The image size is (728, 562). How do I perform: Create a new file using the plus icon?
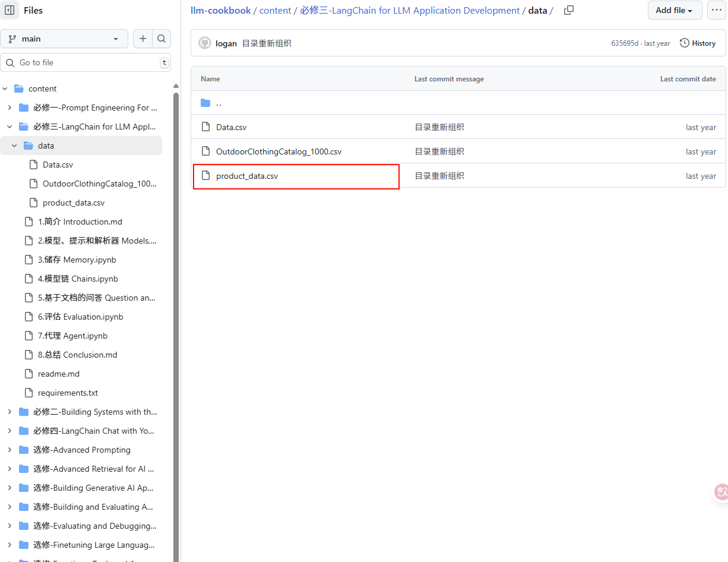click(x=143, y=38)
